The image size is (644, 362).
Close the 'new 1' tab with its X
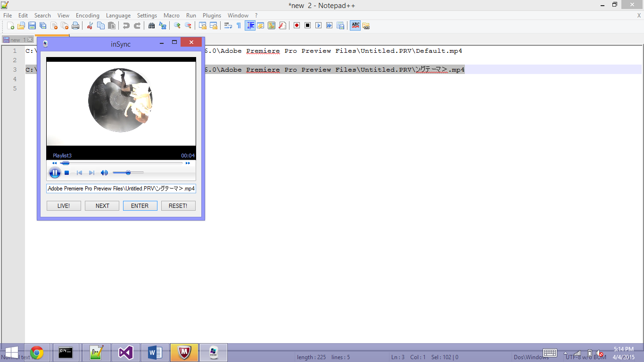[x=30, y=40]
